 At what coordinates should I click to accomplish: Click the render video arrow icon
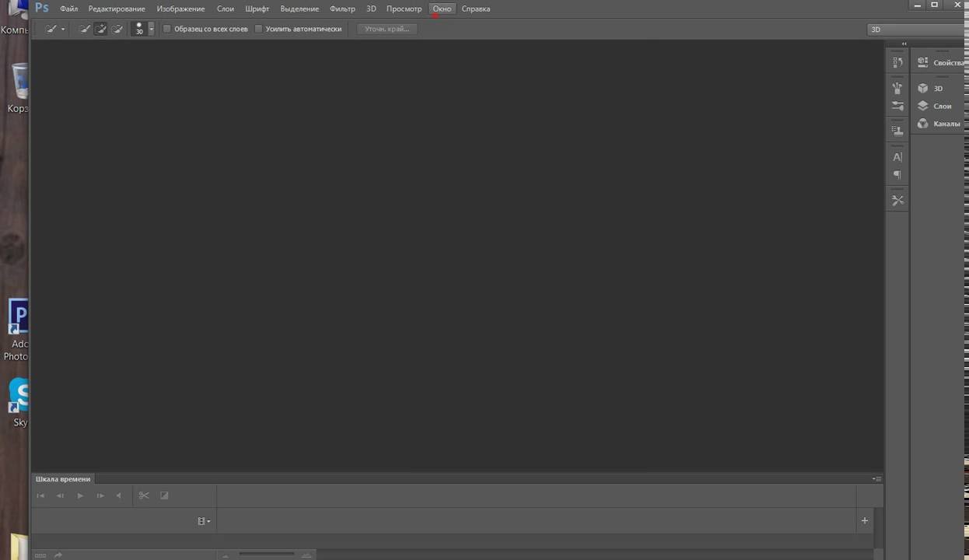[x=58, y=555]
